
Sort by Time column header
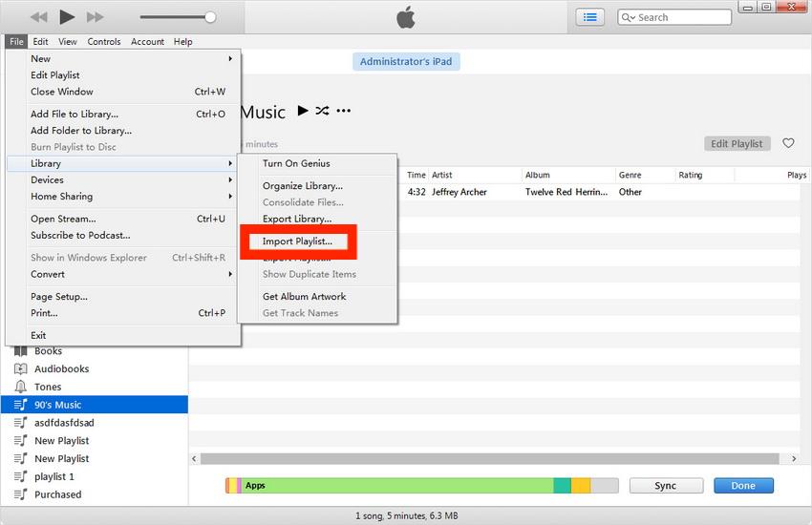point(417,175)
